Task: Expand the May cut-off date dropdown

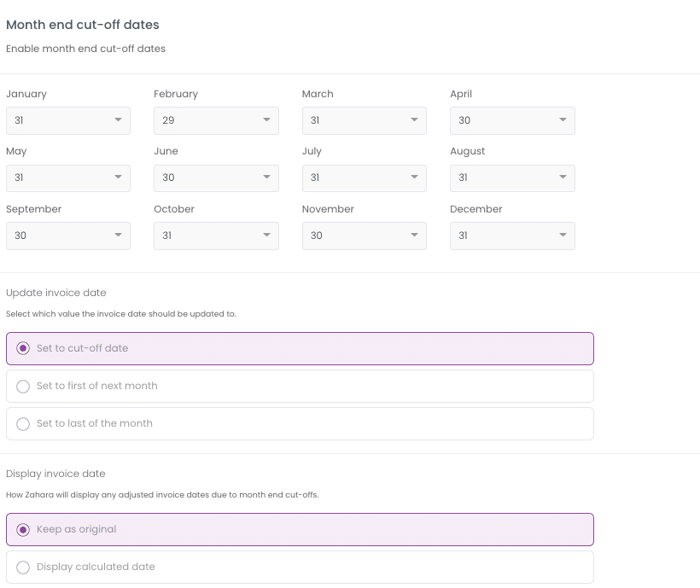Action: (x=67, y=178)
